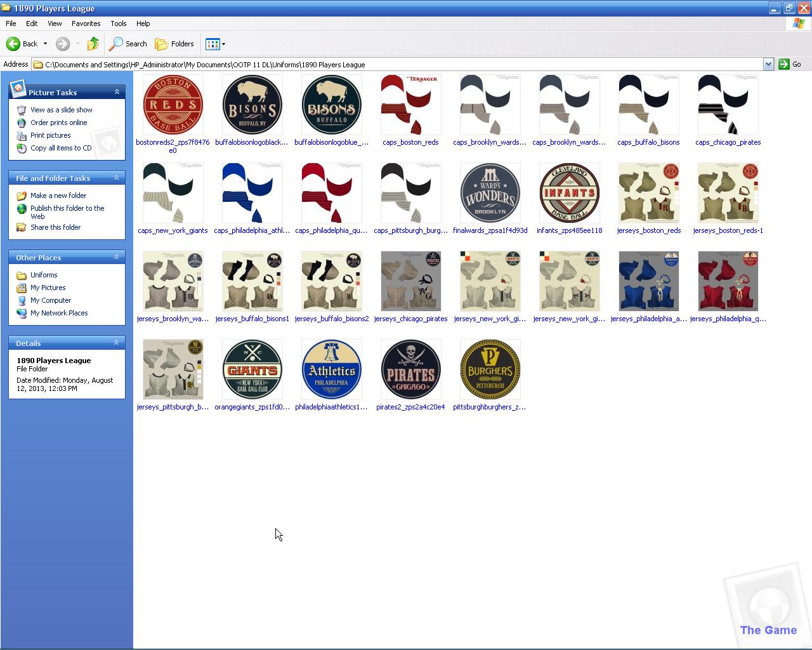Image resolution: width=812 pixels, height=650 pixels.
Task: Select the jerseys_brooklyn_wa thumbnail
Action: (x=173, y=281)
